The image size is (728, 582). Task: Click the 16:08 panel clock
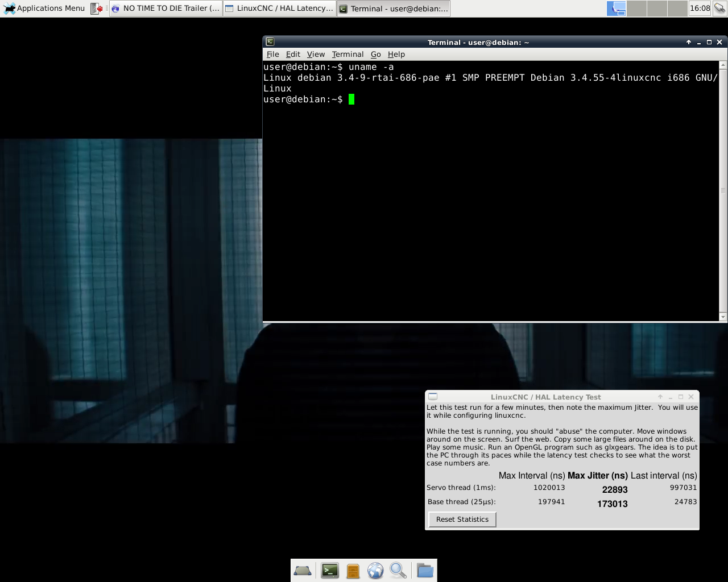click(700, 9)
